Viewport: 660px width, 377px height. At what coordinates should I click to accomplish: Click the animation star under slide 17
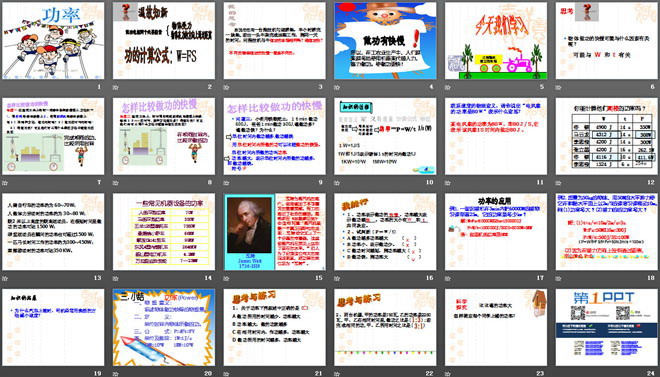(x=448, y=278)
